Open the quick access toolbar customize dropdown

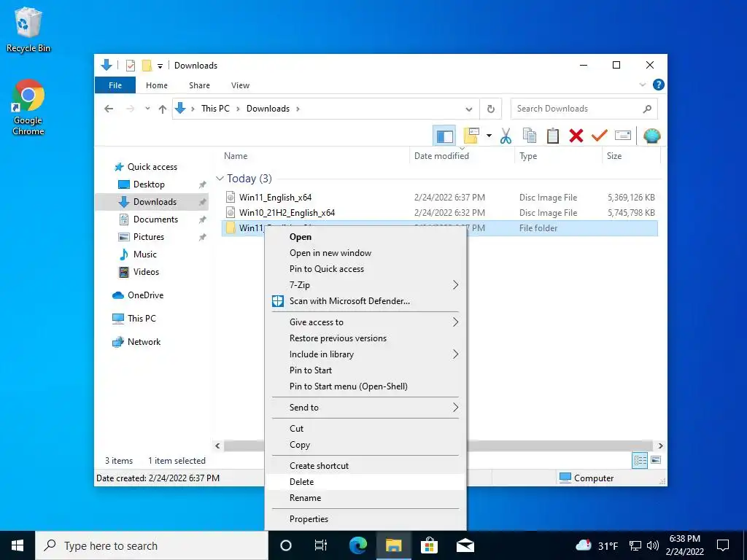(x=160, y=66)
